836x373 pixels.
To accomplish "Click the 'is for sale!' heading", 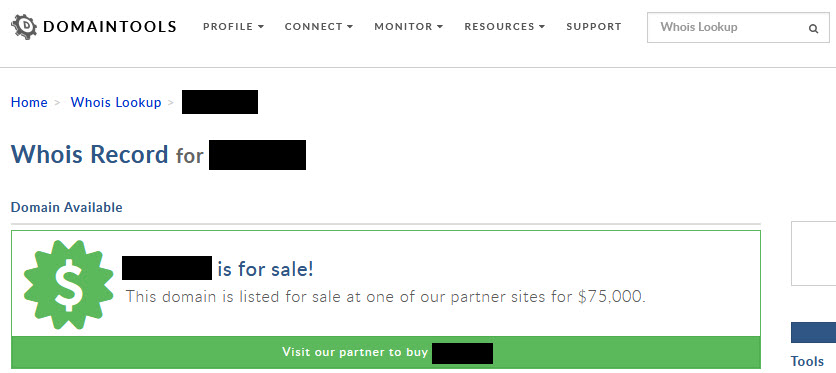I will pos(265,269).
